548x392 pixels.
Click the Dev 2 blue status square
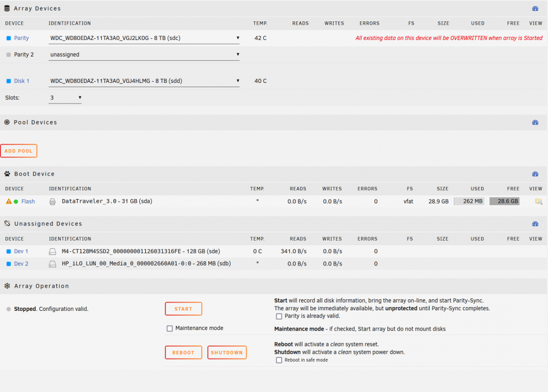click(x=9, y=264)
